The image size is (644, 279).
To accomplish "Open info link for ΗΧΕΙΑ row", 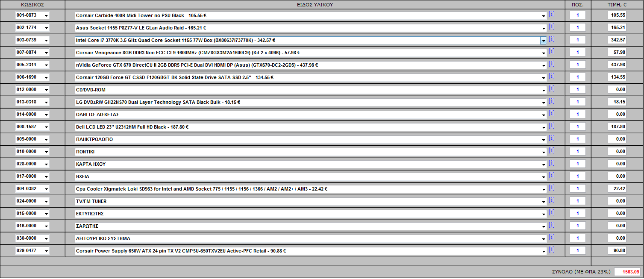I will pyautogui.click(x=552, y=176).
